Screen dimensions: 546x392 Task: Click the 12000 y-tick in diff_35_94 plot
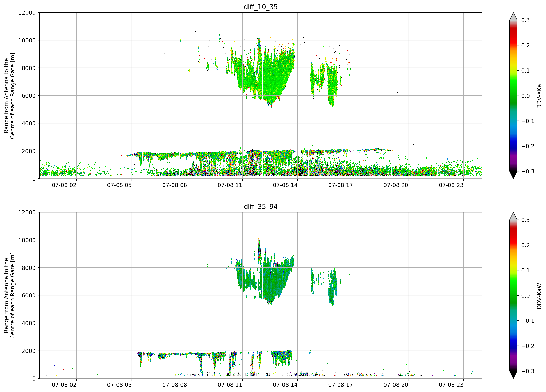27,212
